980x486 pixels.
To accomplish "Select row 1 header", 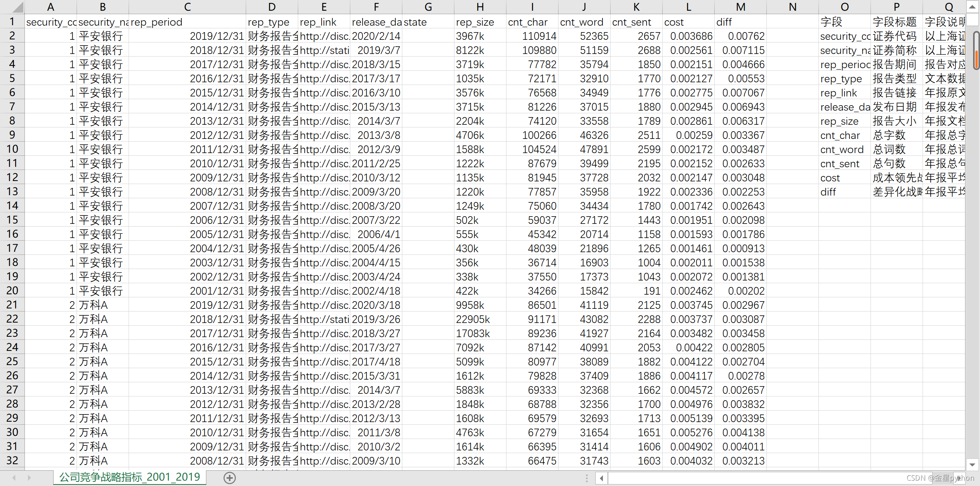I will (12, 22).
